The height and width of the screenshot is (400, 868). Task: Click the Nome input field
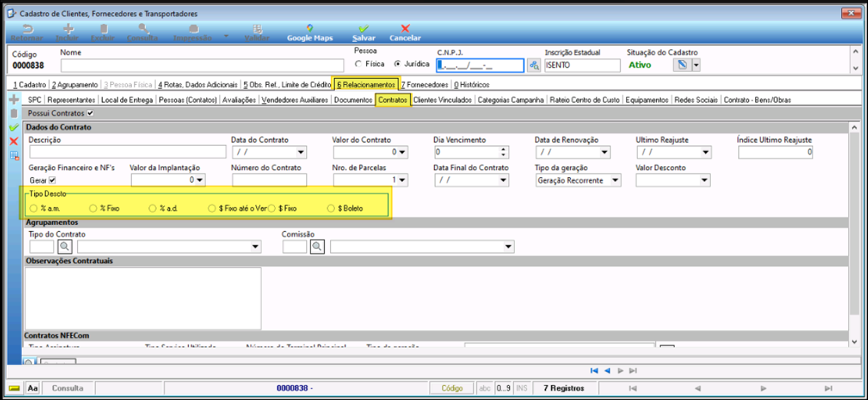tap(202, 65)
